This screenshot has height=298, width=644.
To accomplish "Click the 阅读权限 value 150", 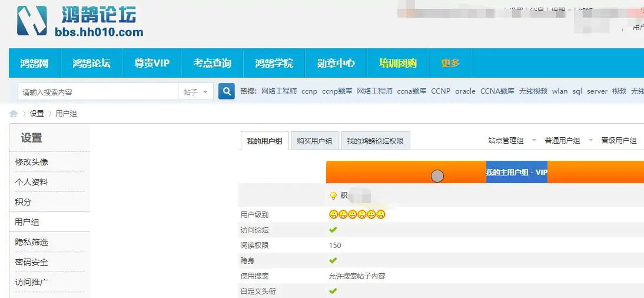I will tap(335, 246).
